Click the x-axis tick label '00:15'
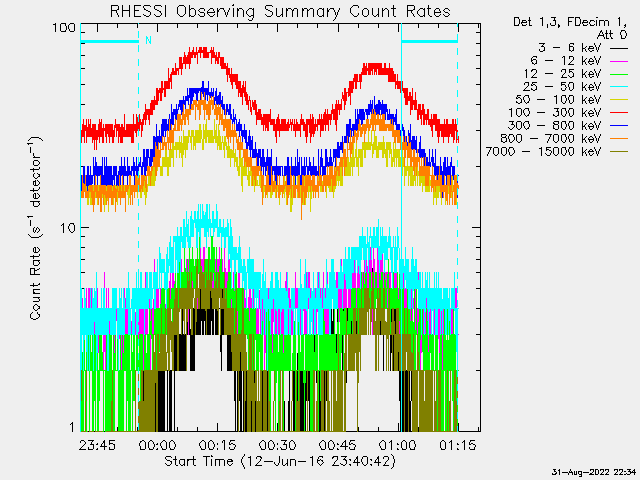640x480 pixels. coord(218,445)
